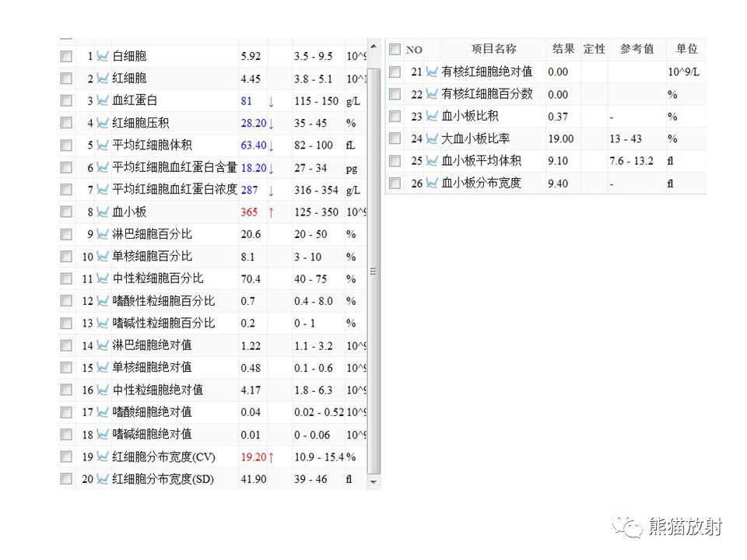
Task: Select the reference range 316 - 354
Action: tap(317, 190)
